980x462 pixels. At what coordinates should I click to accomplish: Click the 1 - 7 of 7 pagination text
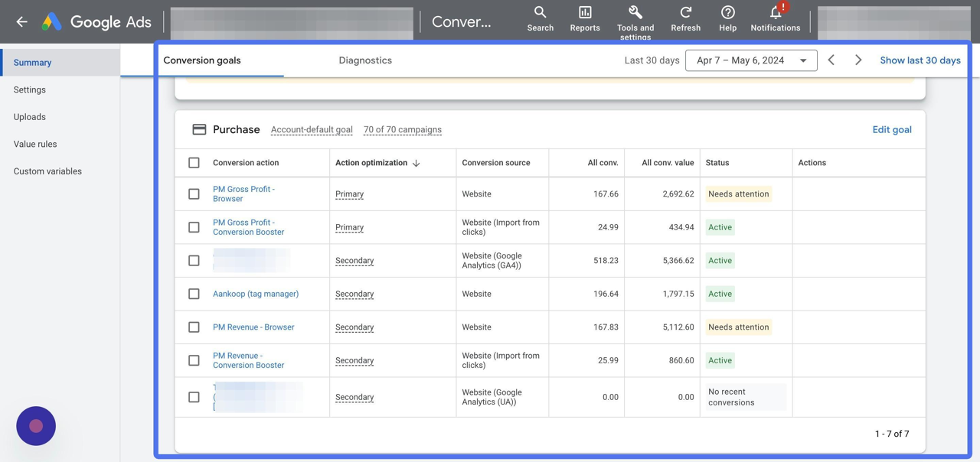(x=892, y=434)
